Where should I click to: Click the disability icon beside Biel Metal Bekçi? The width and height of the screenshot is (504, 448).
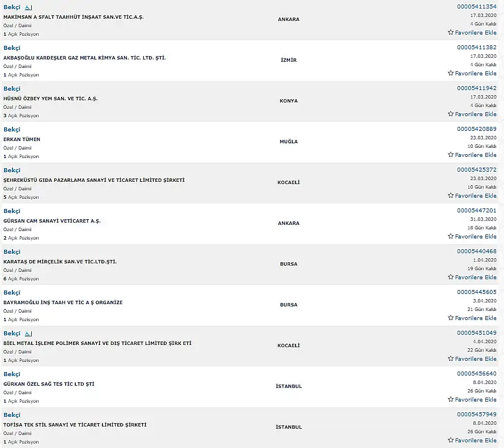pos(28,334)
